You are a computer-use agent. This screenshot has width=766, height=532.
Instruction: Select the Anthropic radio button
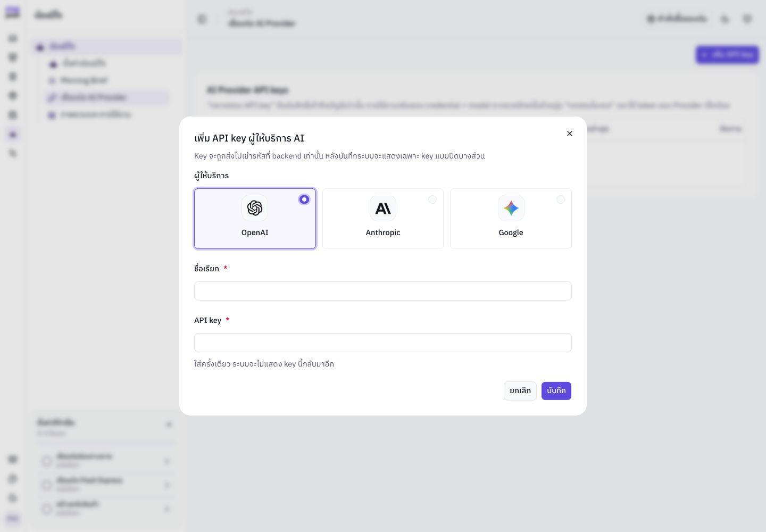pos(432,199)
